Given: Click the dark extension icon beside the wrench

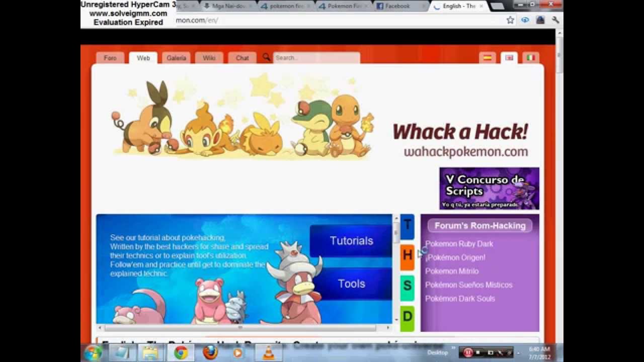Looking at the screenshot, I should 540,20.
